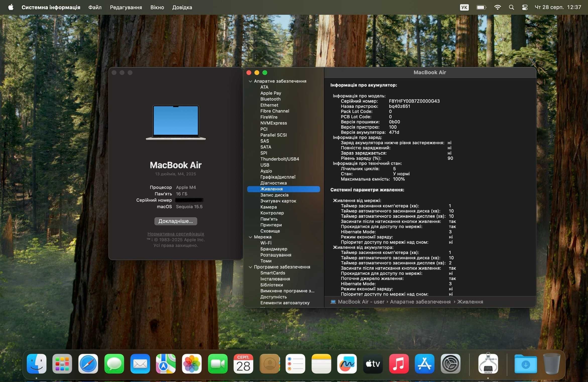Click Апаратне забезпечення in path bar

coord(420,302)
